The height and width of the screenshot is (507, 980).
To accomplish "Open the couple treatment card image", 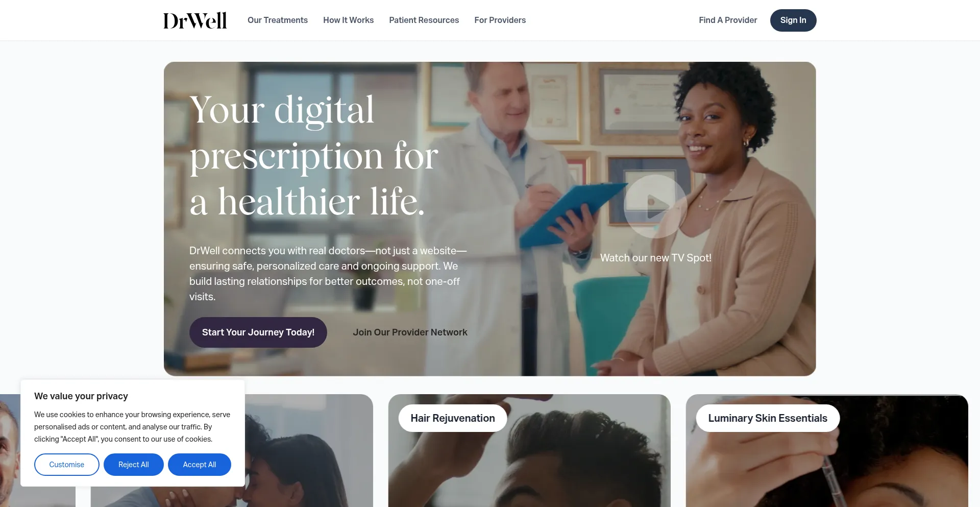I will pyautogui.click(x=309, y=449).
